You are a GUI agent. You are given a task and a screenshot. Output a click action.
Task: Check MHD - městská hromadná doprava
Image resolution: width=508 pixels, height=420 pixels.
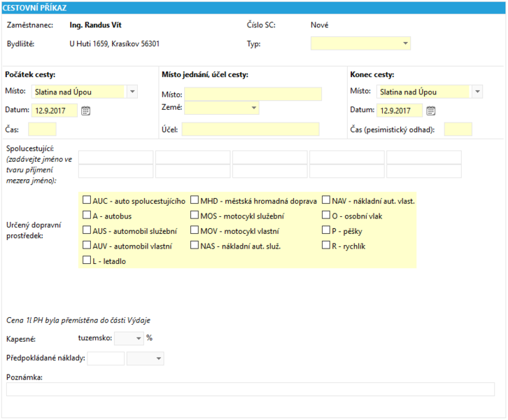tap(195, 199)
